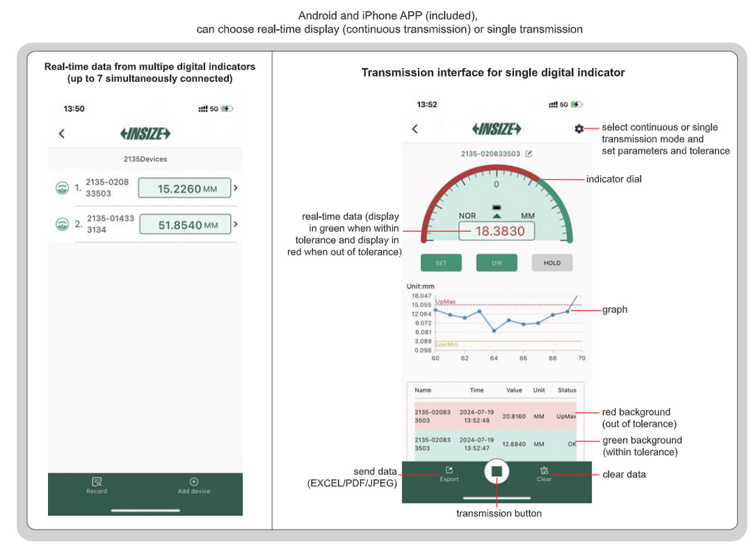Expand device 2 with the right chevron
This screenshot has width=756, height=547.
click(x=236, y=224)
